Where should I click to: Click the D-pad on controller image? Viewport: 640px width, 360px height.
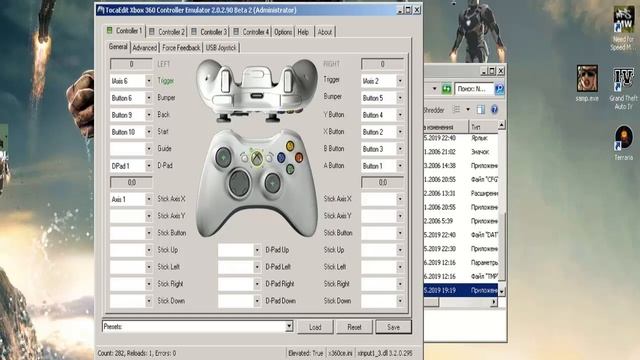tap(240, 183)
